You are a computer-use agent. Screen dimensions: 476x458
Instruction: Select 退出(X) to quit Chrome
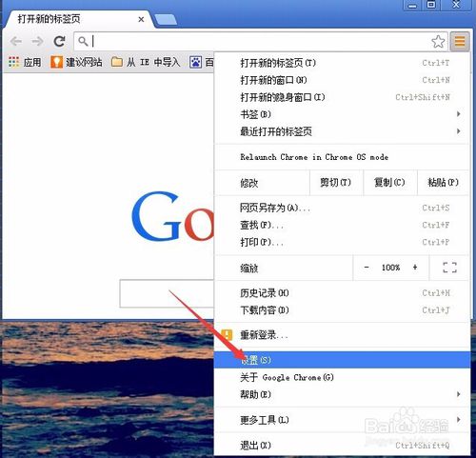pyautogui.click(x=342, y=446)
